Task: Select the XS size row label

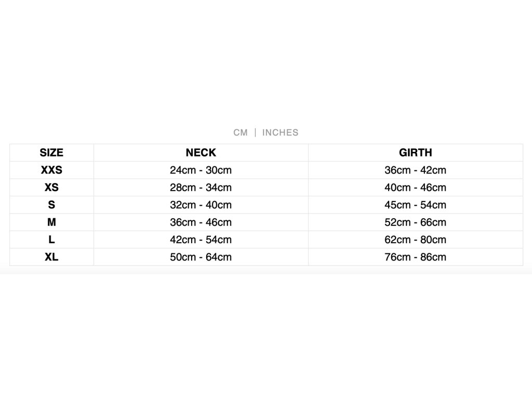Action: coord(51,187)
